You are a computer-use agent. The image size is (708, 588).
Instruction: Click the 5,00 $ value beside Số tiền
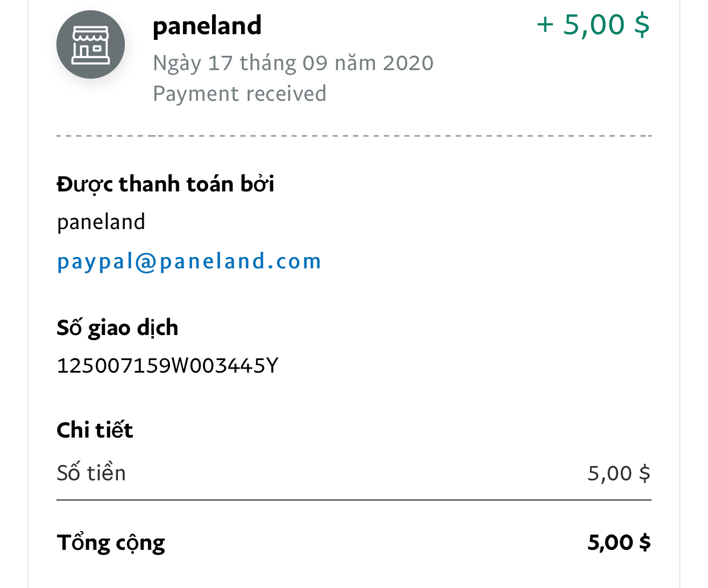(x=619, y=473)
